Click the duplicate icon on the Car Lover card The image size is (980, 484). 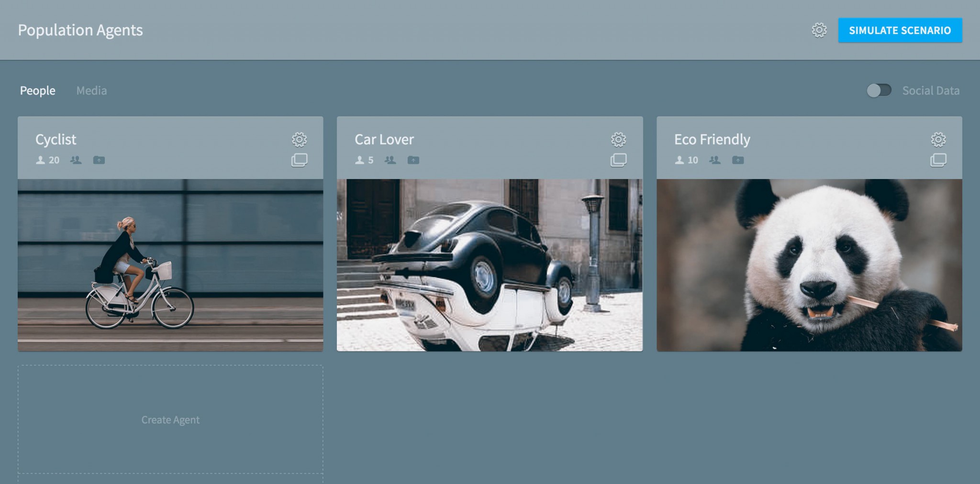619,160
